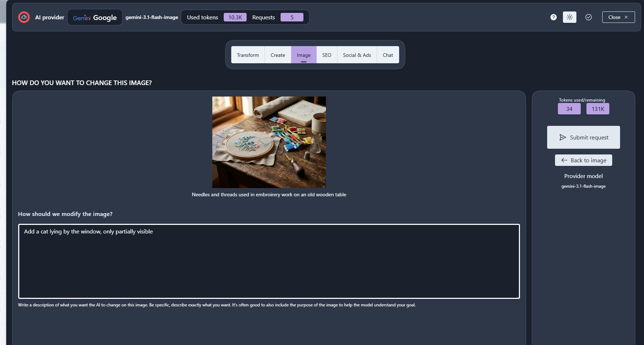The image size is (644, 345).
Task: Click the 34 tokens used badge
Action: [569, 109]
